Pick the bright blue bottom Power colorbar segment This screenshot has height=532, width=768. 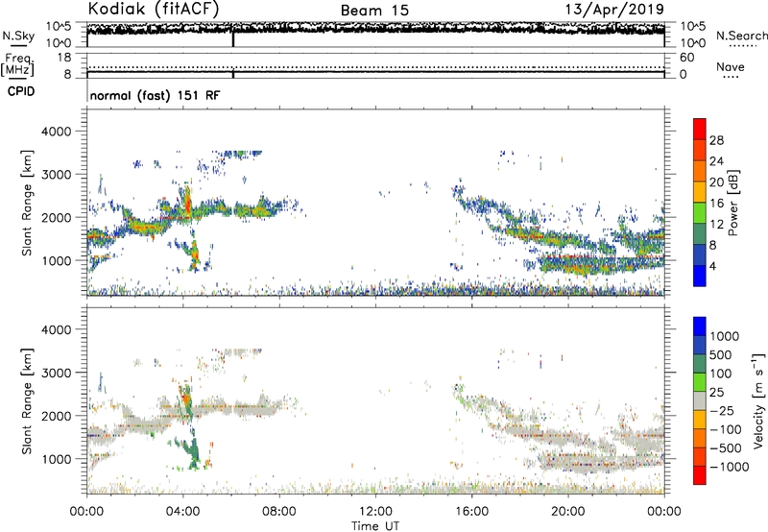(x=700, y=276)
